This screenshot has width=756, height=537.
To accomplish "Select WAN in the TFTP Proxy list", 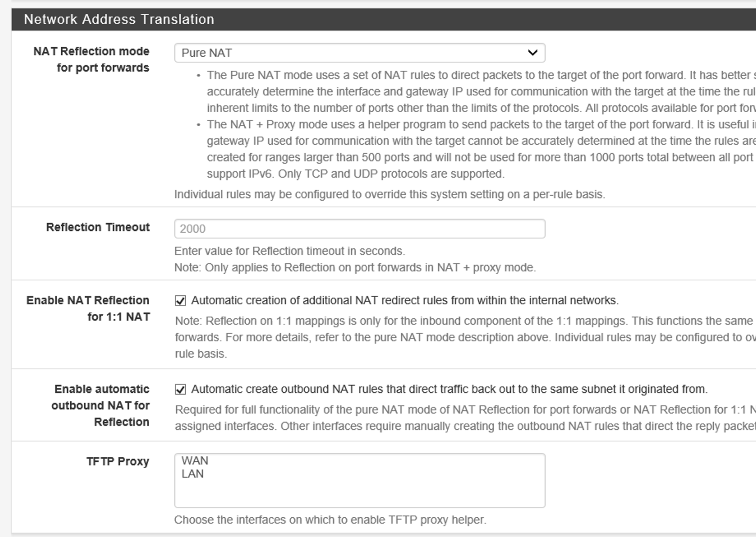I will 195,461.
